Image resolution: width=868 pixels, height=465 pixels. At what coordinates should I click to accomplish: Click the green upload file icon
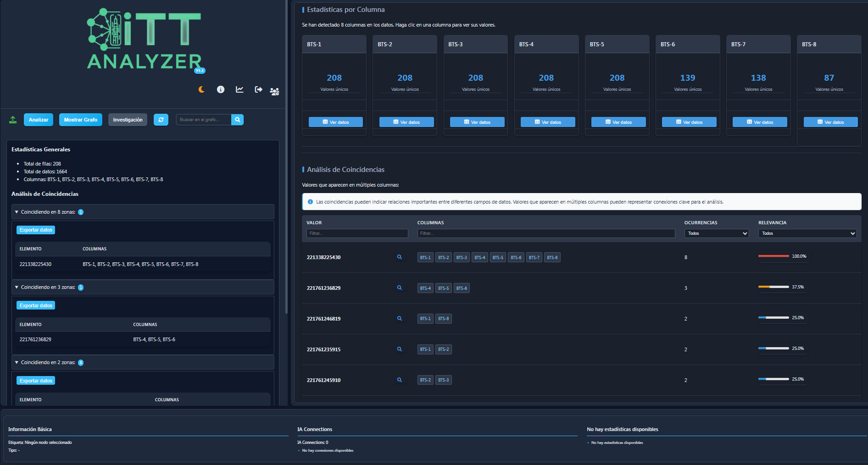(x=13, y=120)
